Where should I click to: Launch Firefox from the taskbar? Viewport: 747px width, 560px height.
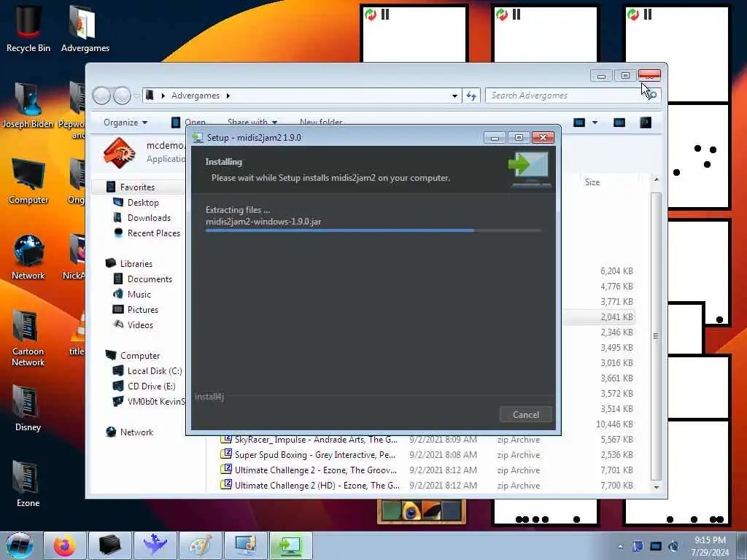(x=65, y=545)
